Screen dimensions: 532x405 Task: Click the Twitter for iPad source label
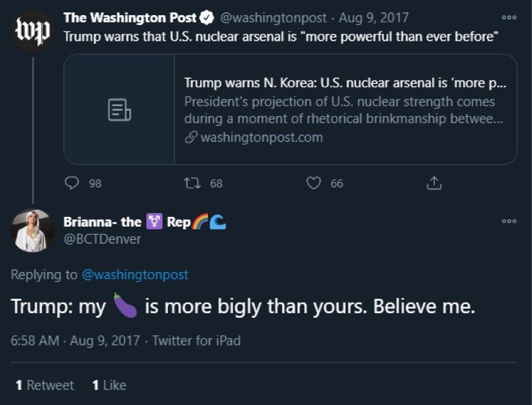pos(196,341)
